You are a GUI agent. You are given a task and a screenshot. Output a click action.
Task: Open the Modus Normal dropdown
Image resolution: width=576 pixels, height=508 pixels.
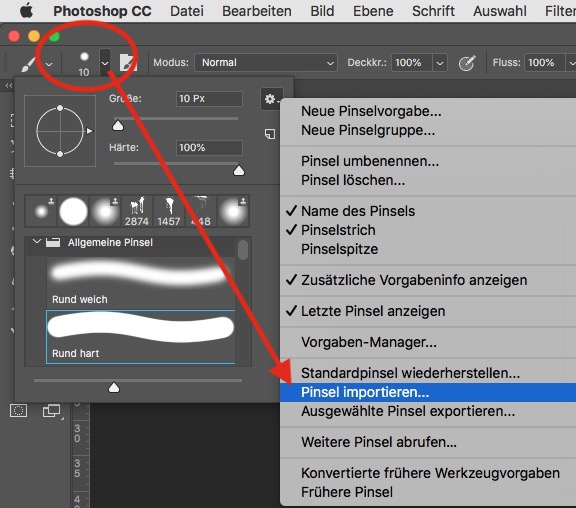pos(266,62)
